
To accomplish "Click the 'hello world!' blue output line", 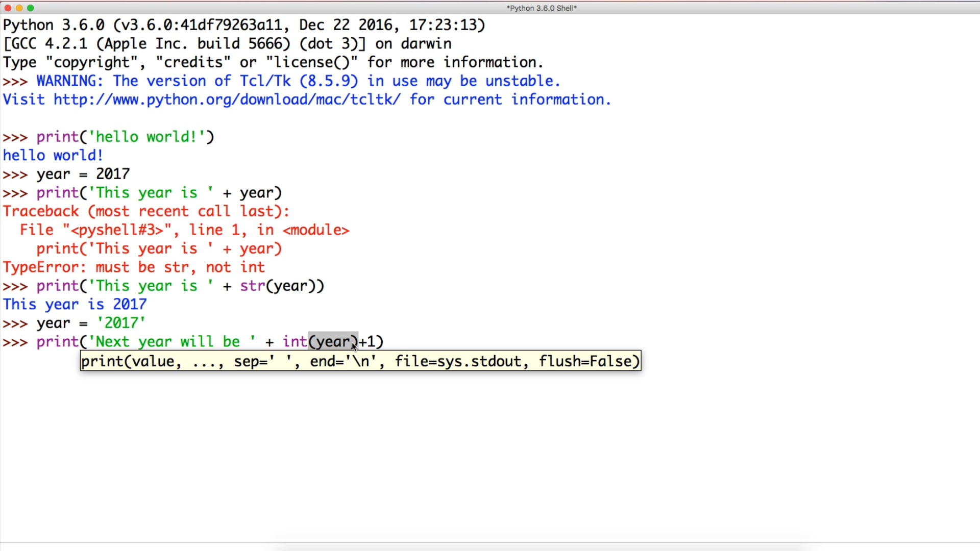I will (53, 155).
